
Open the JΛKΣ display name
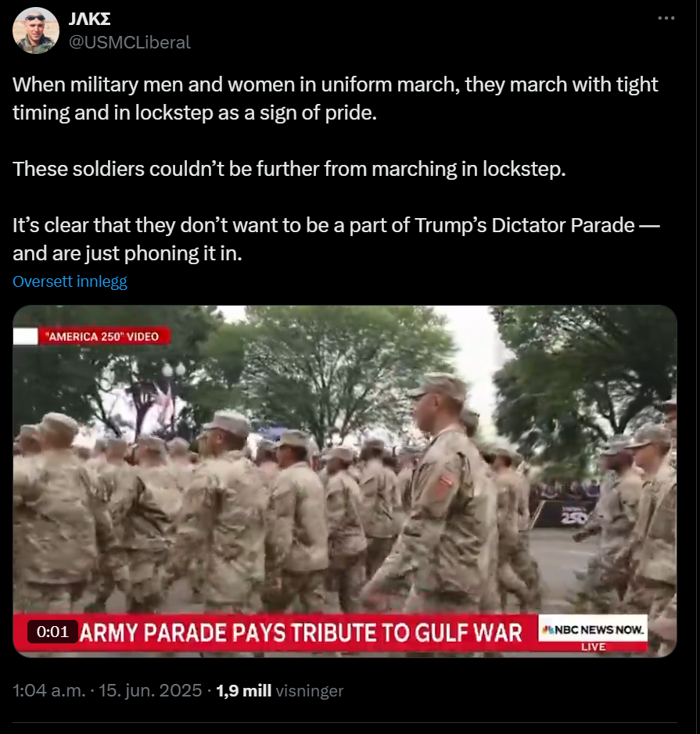pos(89,20)
